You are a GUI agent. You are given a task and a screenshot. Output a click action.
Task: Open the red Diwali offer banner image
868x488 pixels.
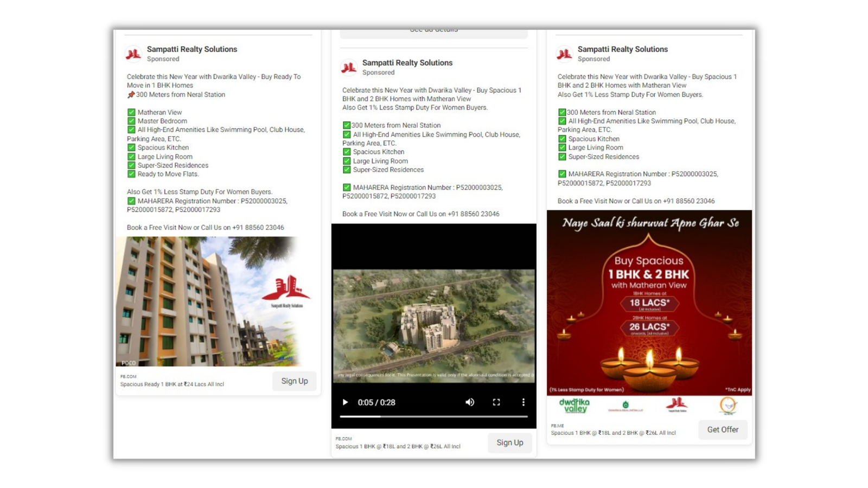(649, 303)
